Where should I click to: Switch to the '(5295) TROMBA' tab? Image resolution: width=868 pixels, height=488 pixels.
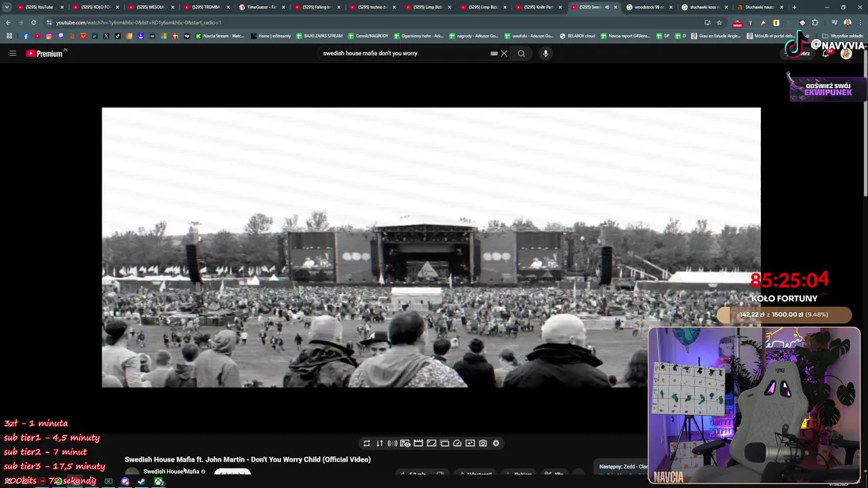pyautogui.click(x=206, y=7)
